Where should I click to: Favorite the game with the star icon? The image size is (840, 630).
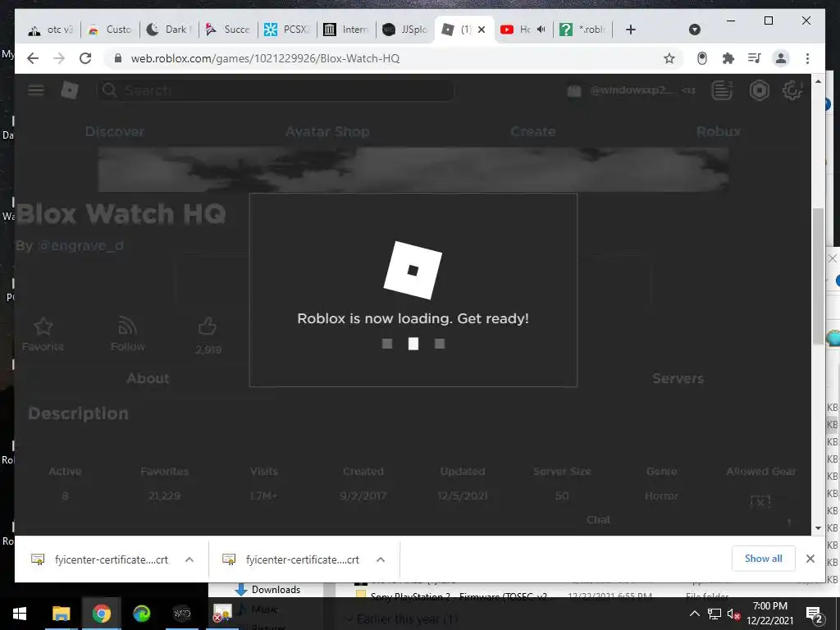click(x=43, y=326)
